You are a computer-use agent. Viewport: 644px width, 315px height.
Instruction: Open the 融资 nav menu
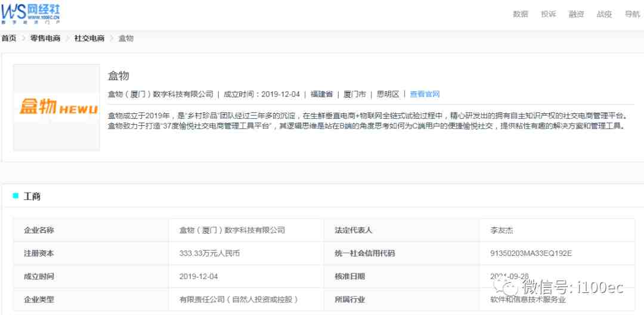[576, 14]
